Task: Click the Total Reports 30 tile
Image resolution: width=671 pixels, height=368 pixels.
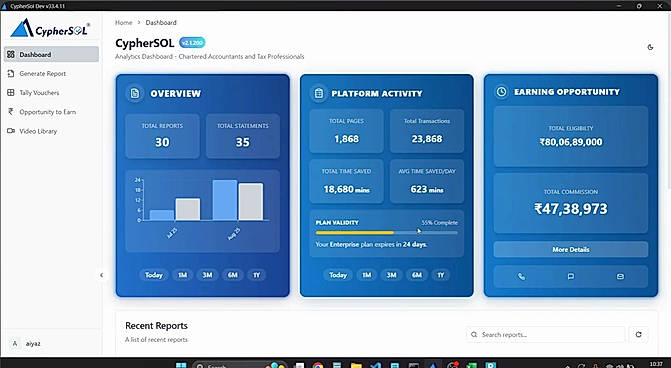Action: [162, 136]
